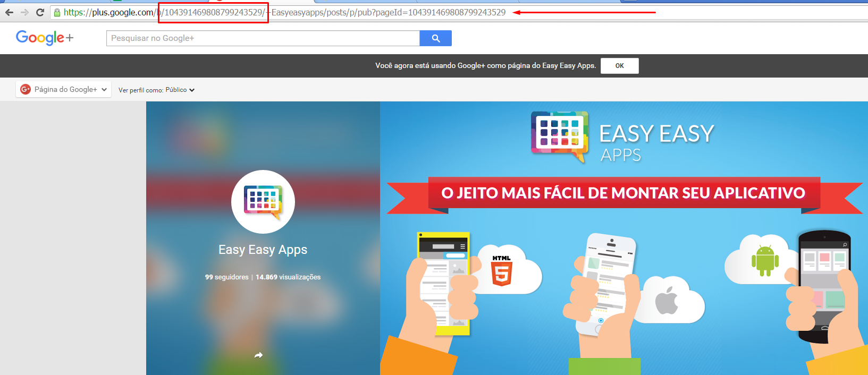Go back with the browser back arrow

click(x=9, y=12)
